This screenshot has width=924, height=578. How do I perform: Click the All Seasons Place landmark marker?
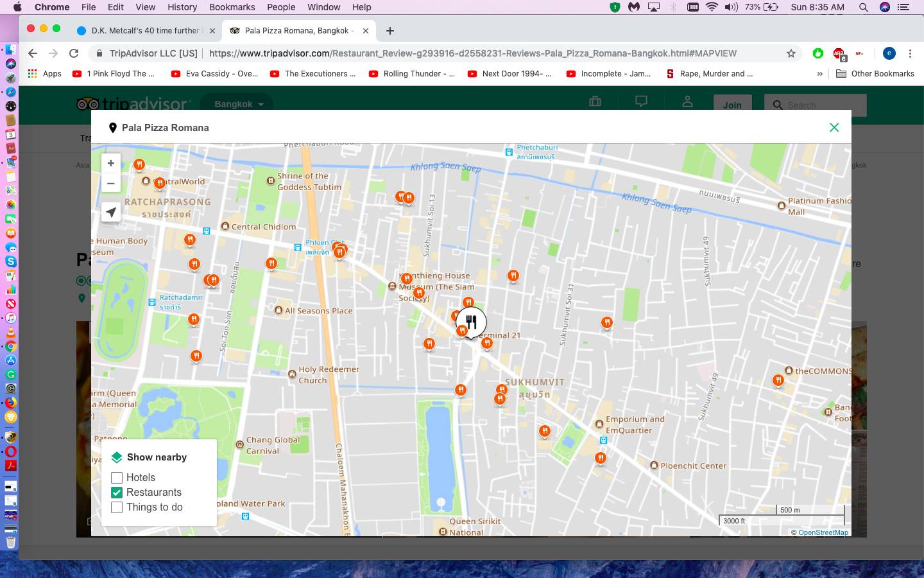(x=278, y=310)
